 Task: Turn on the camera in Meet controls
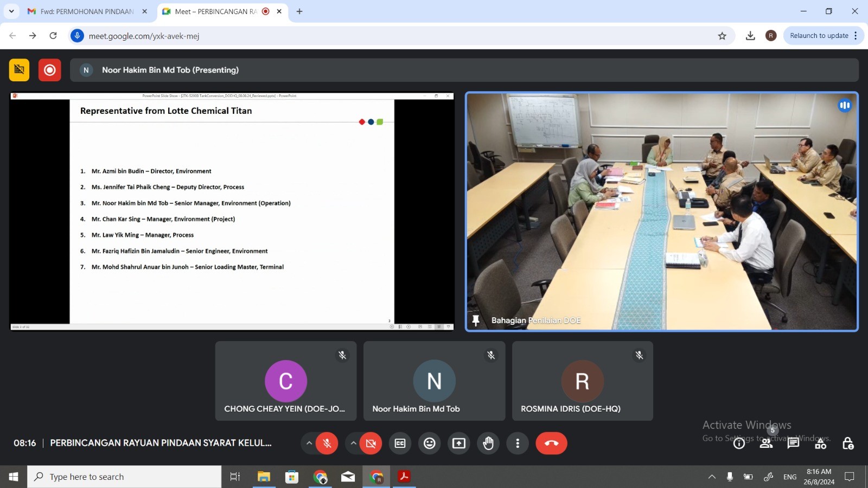(x=371, y=444)
